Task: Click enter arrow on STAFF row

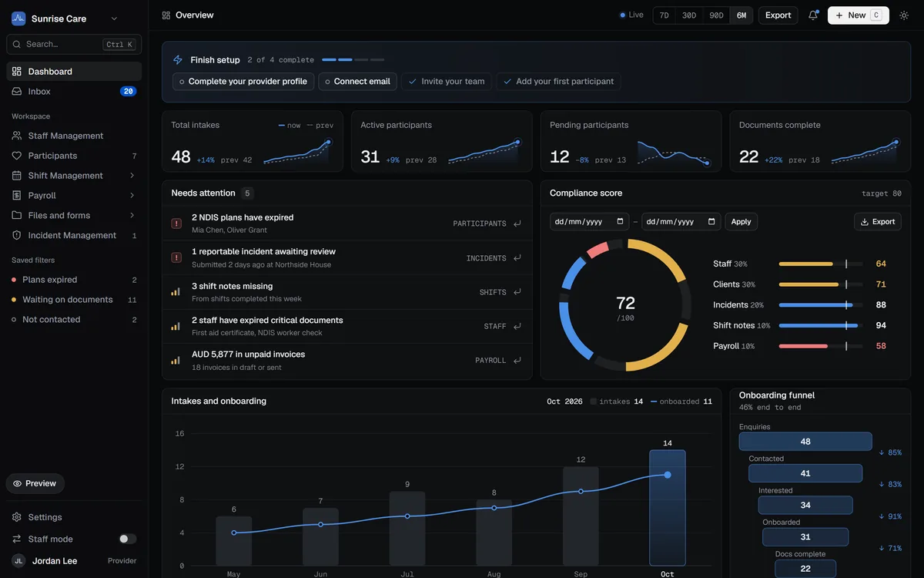Action: tap(517, 327)
